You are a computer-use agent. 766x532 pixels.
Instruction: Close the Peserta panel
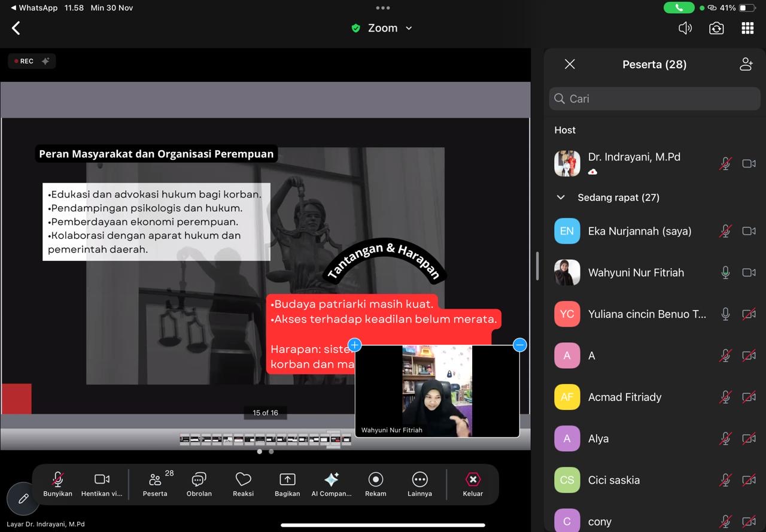(x=570, y=64)
